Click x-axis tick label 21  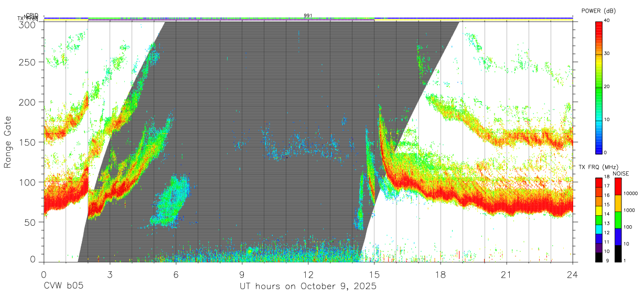point(506,274)
